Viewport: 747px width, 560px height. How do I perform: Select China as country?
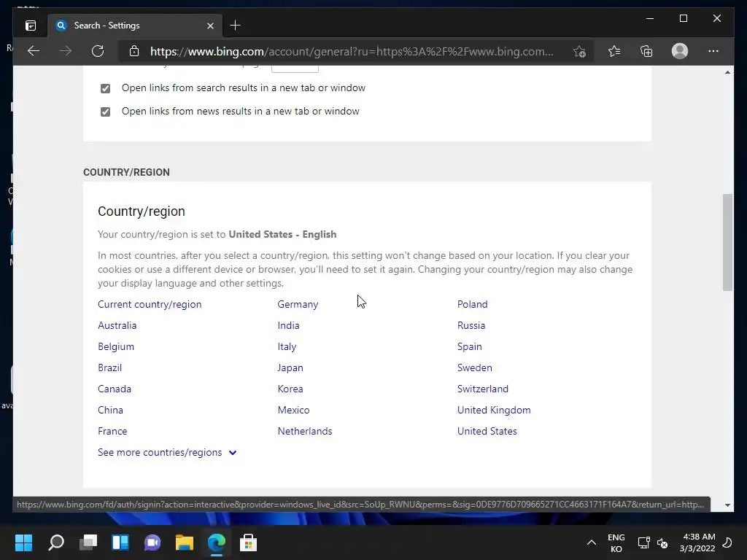(110, 410)
